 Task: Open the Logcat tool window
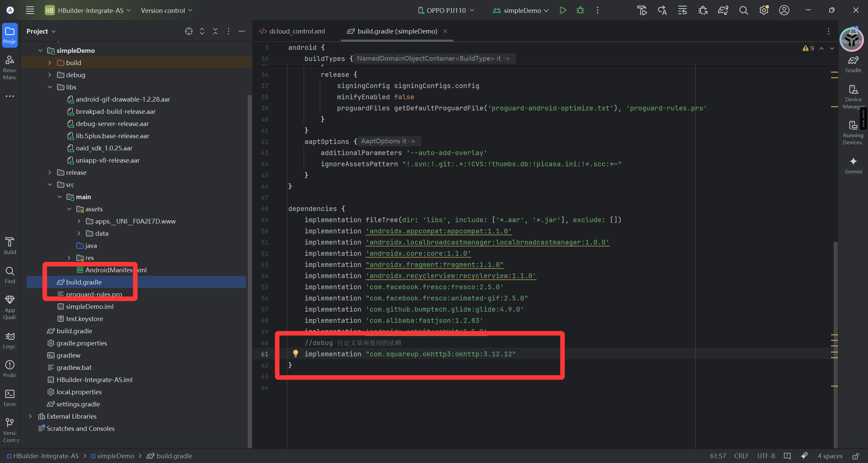click(10, 341)
